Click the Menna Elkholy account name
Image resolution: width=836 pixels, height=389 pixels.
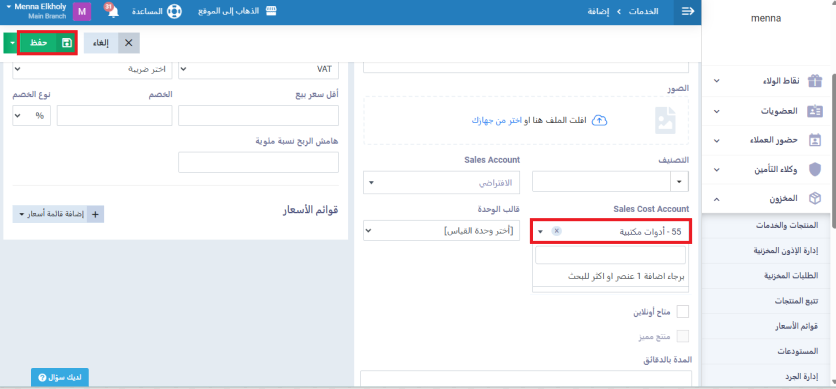click(x=40, y=7)
